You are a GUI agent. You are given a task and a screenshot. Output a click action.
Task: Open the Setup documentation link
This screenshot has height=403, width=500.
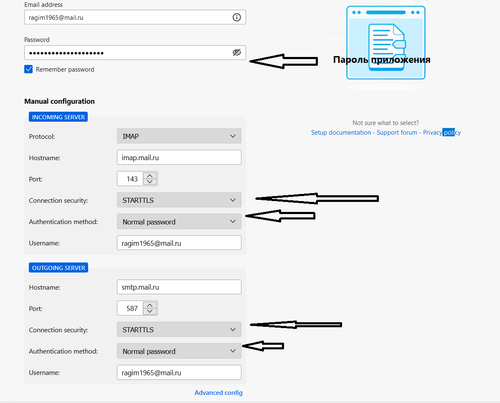[341, 132]
